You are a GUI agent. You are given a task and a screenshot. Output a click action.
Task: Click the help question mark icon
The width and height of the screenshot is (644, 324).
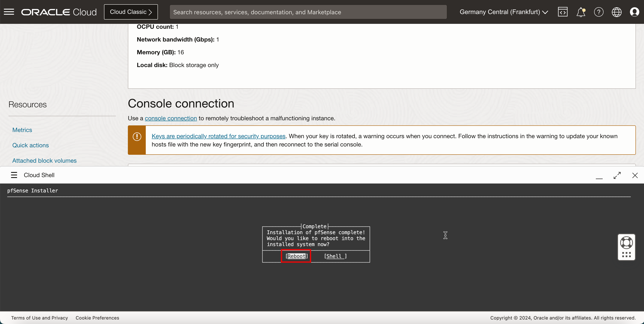click(598, 12)
